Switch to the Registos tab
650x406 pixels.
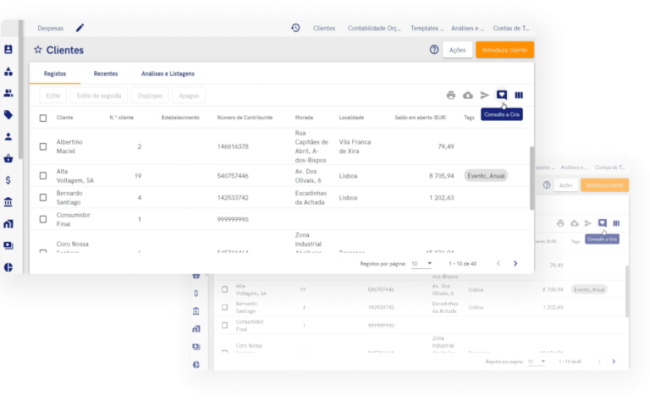coord(55,74)
